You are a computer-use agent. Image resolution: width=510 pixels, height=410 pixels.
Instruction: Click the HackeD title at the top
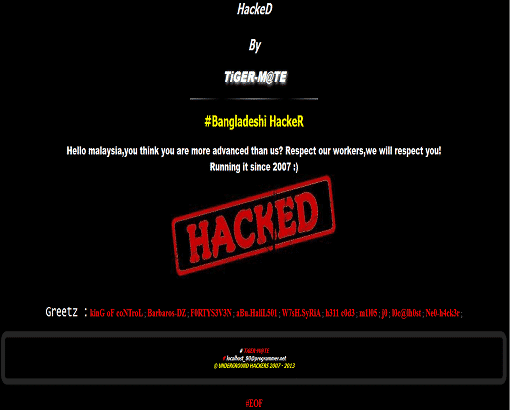(255, 9)
